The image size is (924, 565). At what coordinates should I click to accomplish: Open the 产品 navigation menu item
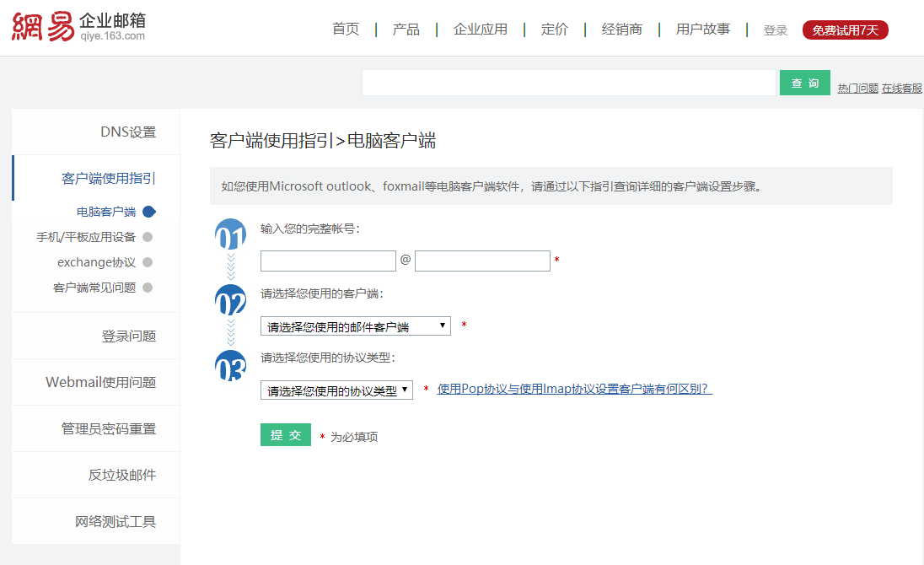click(406, 30)
